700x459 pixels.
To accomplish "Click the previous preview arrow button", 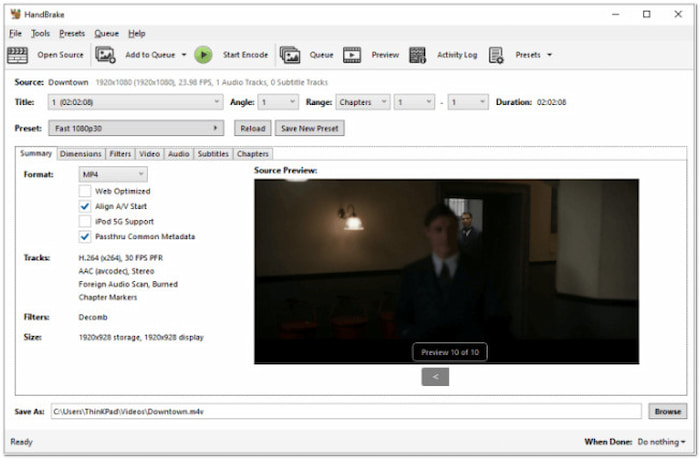I will (x=434, y=377).
